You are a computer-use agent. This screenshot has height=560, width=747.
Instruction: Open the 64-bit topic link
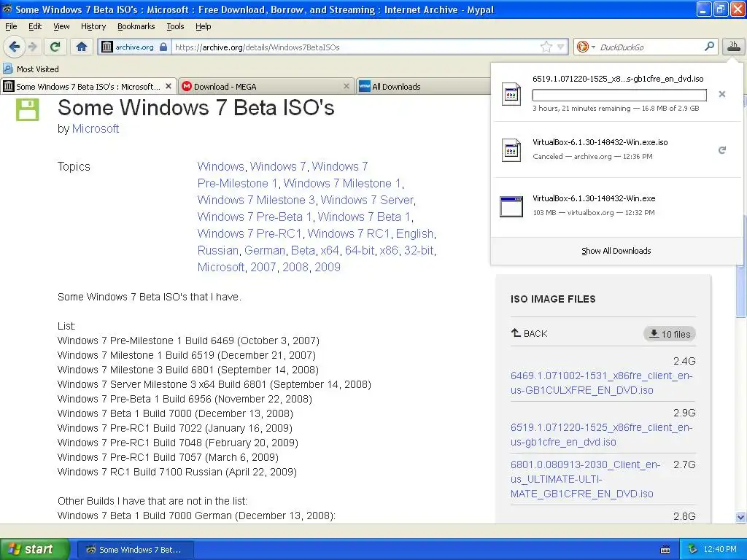[360, 250]
